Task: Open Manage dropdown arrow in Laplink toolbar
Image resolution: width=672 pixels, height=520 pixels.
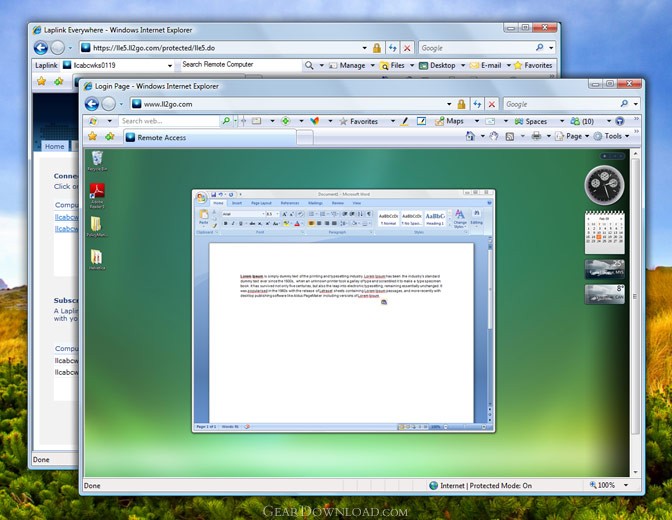Action: tap(372, 66)
